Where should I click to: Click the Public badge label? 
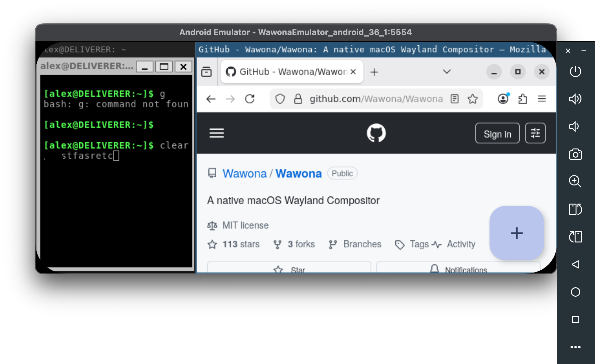(342, 174)
